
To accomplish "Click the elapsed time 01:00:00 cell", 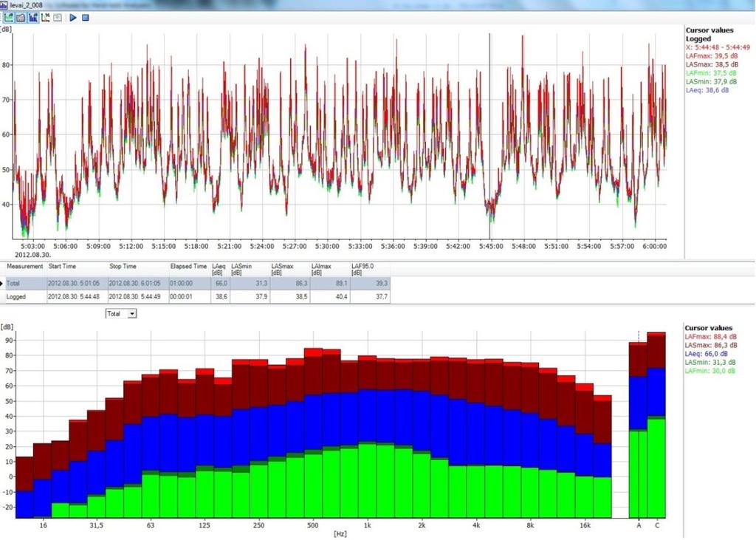I will point(190,283).
